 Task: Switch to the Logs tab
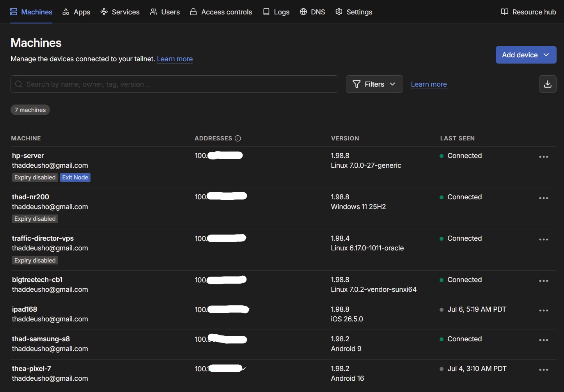coord(276,12)
